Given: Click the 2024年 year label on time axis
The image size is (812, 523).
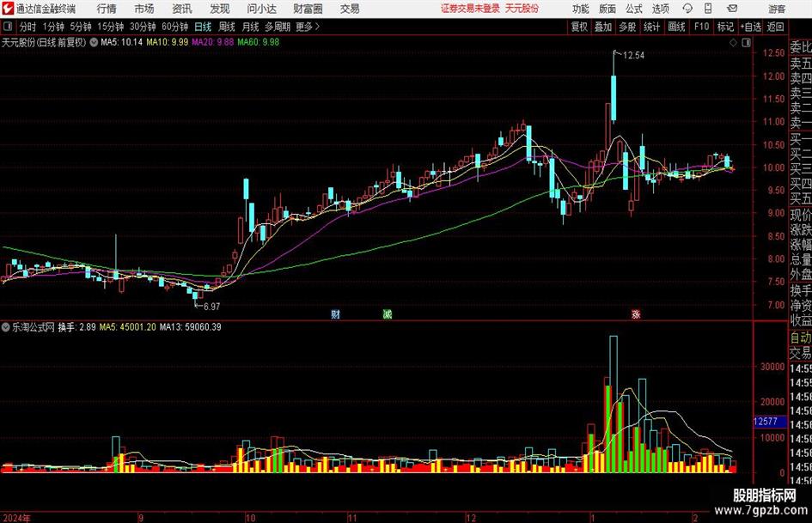Looking at the screenshot, I should tap(16, 518).
